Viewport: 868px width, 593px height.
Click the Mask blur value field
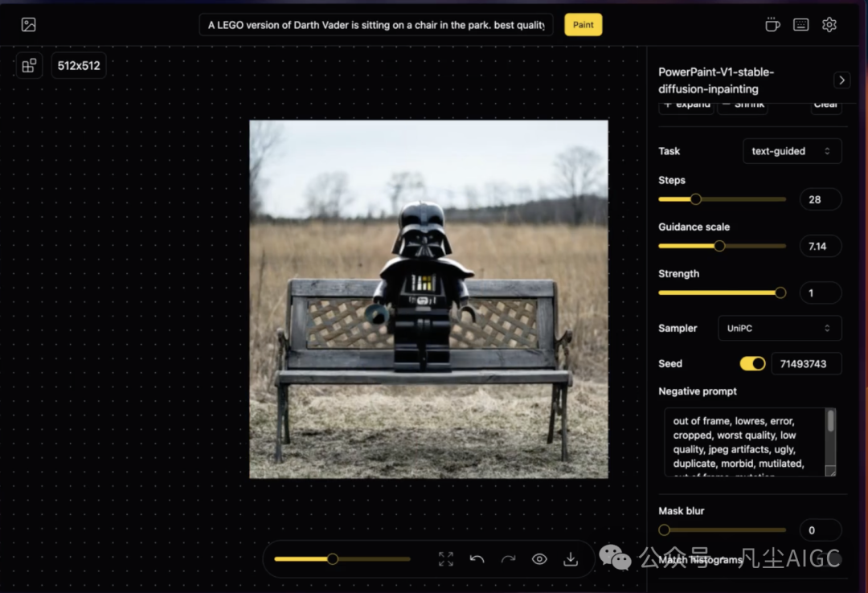click(x=821, y=530)
